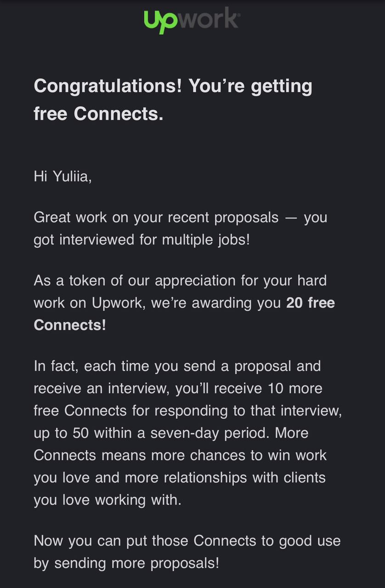Viewport: 385px width, 588px height.
Task: Click 'by sending more proposals!' text
Action: coord(126,563)
